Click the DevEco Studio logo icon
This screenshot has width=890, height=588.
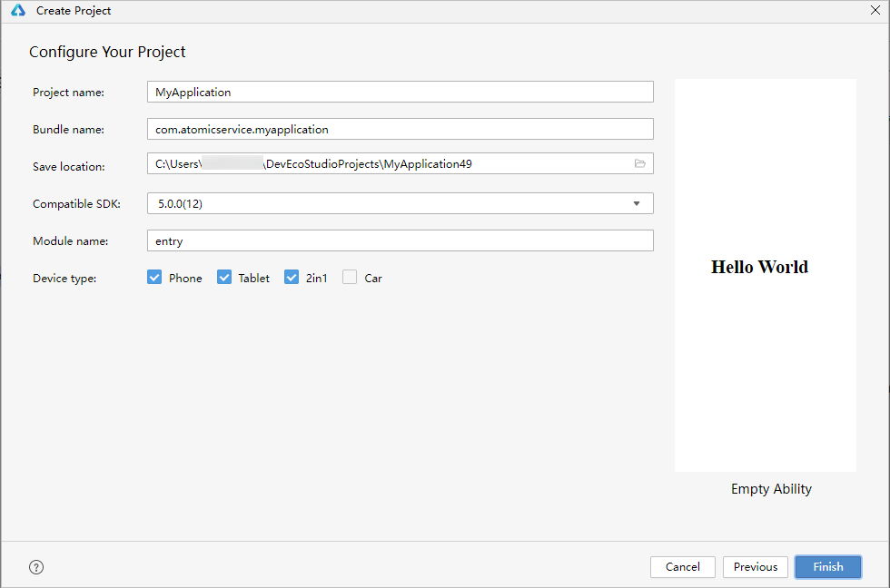18,11
